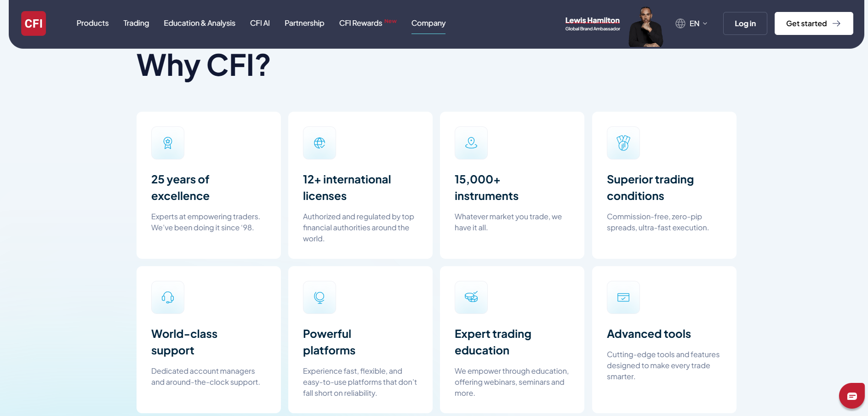Click 'We empower through education' text
Viewport: 868px width, 416px height.
click(x=512, y=382)
